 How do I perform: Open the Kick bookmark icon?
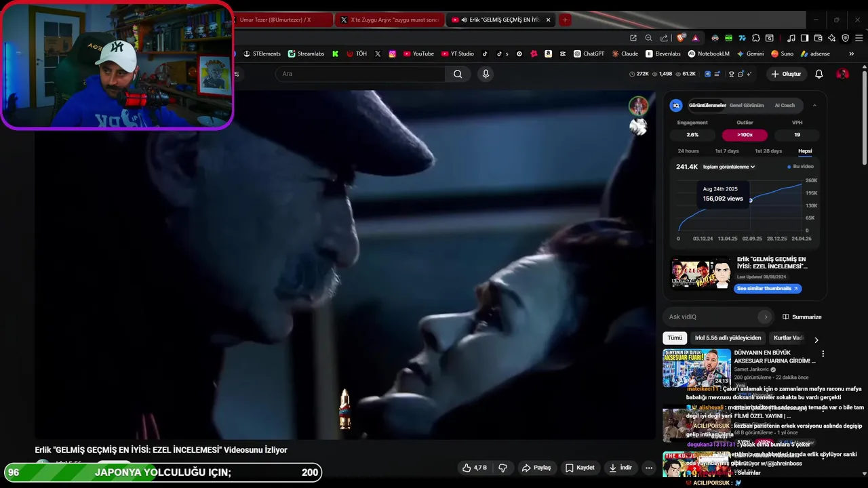click(x=335, y=54)
